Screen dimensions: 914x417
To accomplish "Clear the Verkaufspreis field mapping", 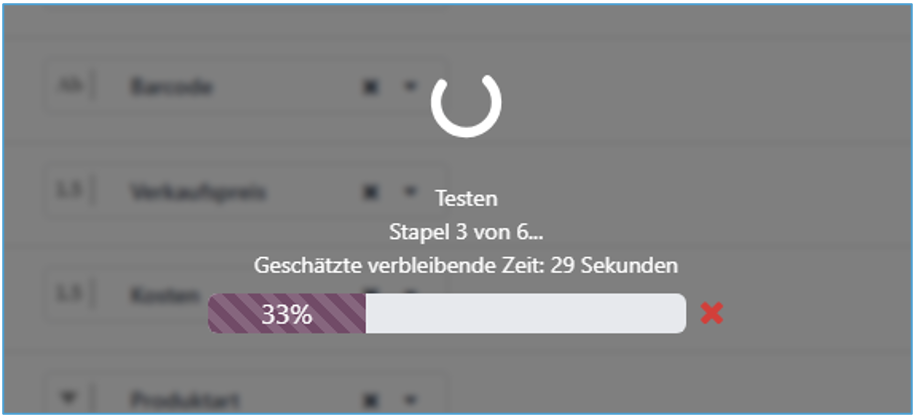I will [371, 190].
